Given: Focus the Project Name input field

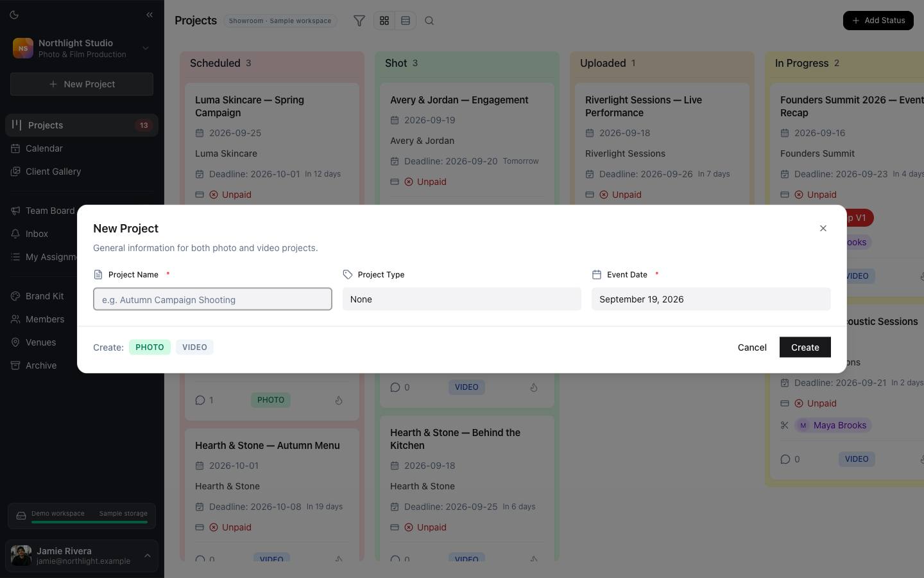Looking at the screenshot, I should tap(212, 299).
